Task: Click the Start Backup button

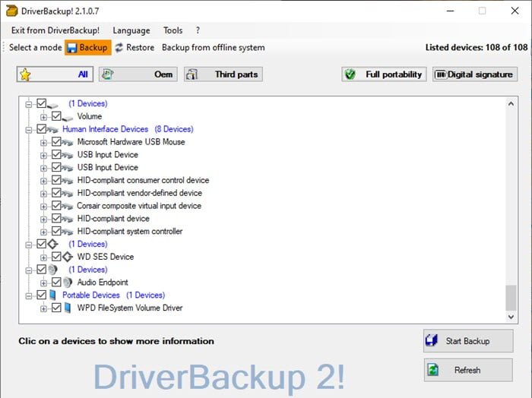Action: (x=468, y=341)
